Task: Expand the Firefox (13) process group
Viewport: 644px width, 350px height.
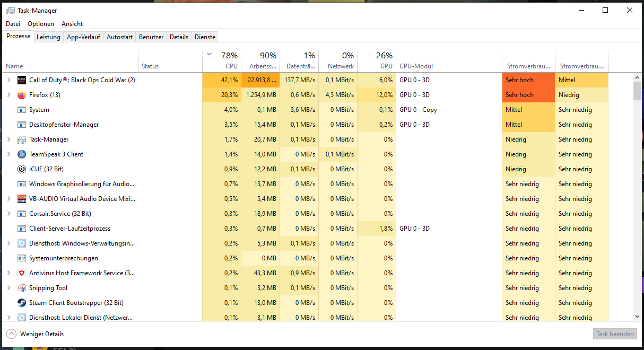Action: 8,95
